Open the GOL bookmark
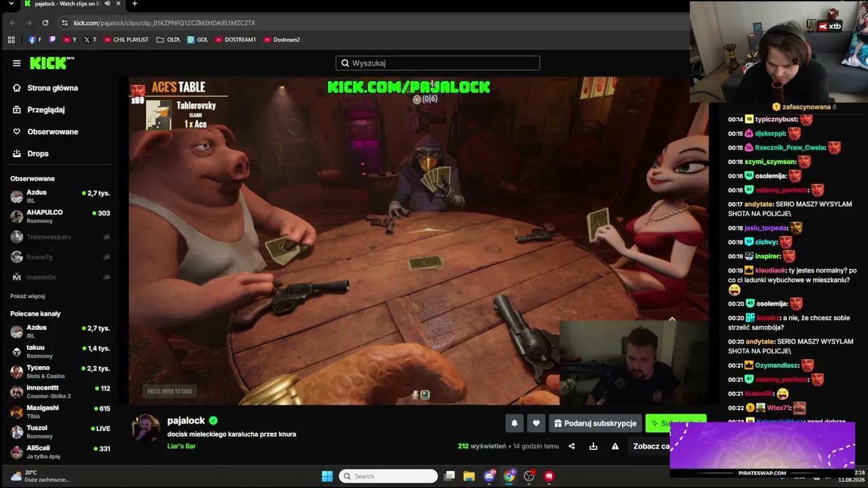The image size is (868, 488). click(198, 40)
